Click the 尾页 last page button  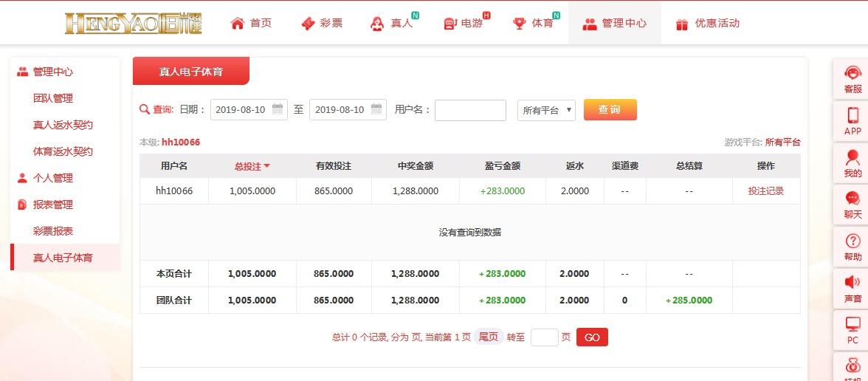click(489, 337)
